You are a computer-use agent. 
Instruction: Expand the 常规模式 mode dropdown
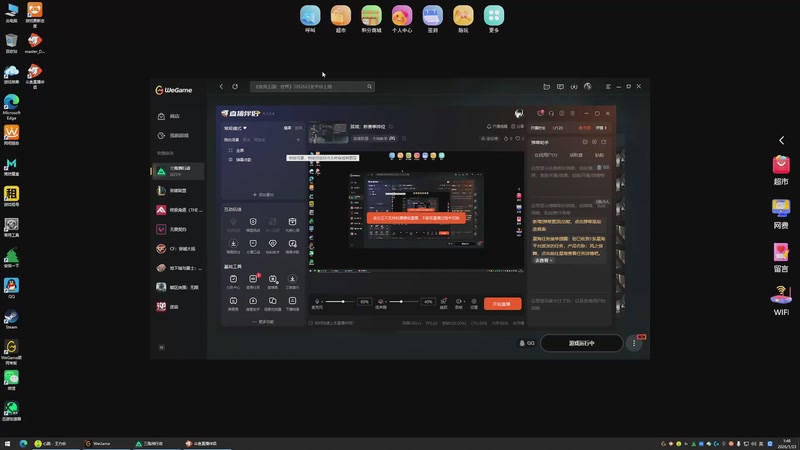click(235, 128)
